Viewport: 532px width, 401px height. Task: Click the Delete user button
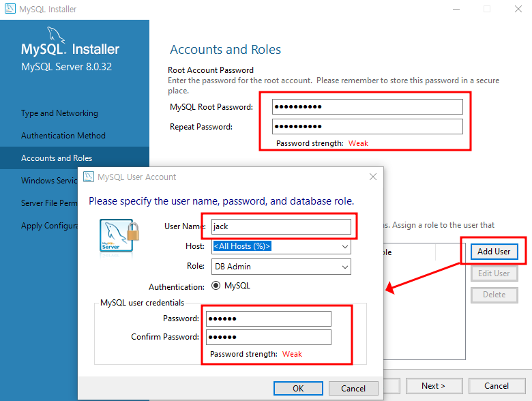pos(494,295)
